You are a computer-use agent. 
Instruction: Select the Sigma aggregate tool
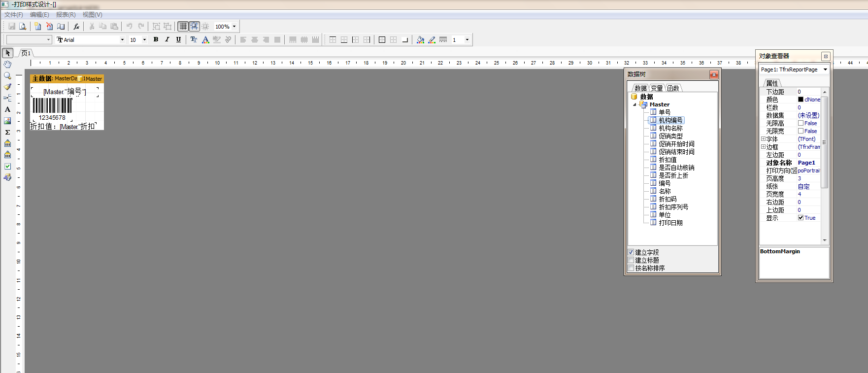point(7,132)
